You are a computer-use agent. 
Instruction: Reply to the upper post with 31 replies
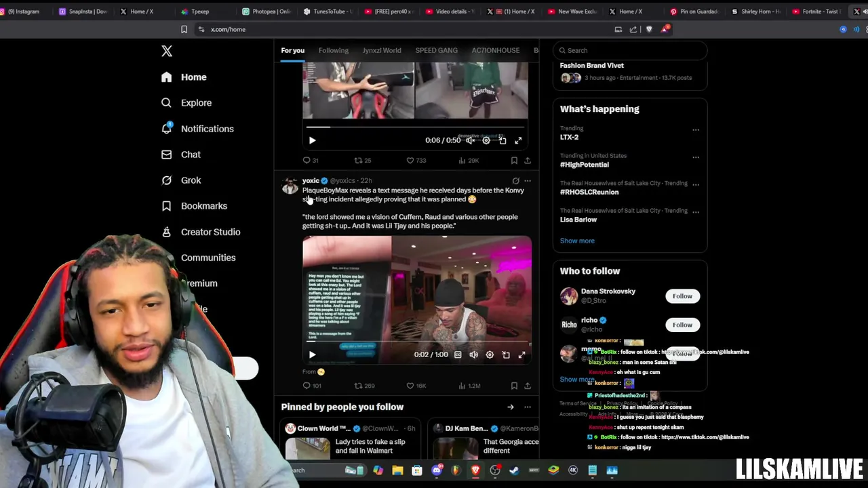(311, 161)
